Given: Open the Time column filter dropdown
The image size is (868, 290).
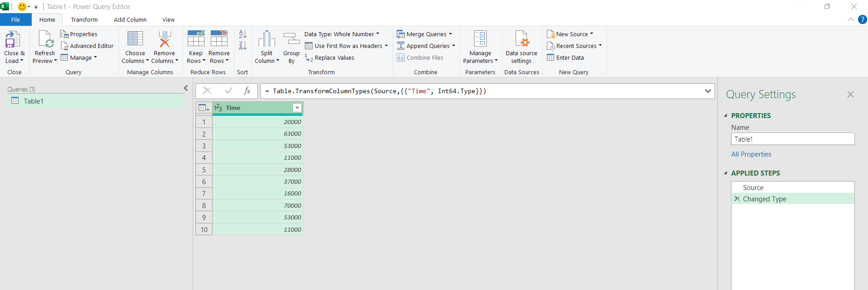Looking at the screenshot, I should coord(297,108).
